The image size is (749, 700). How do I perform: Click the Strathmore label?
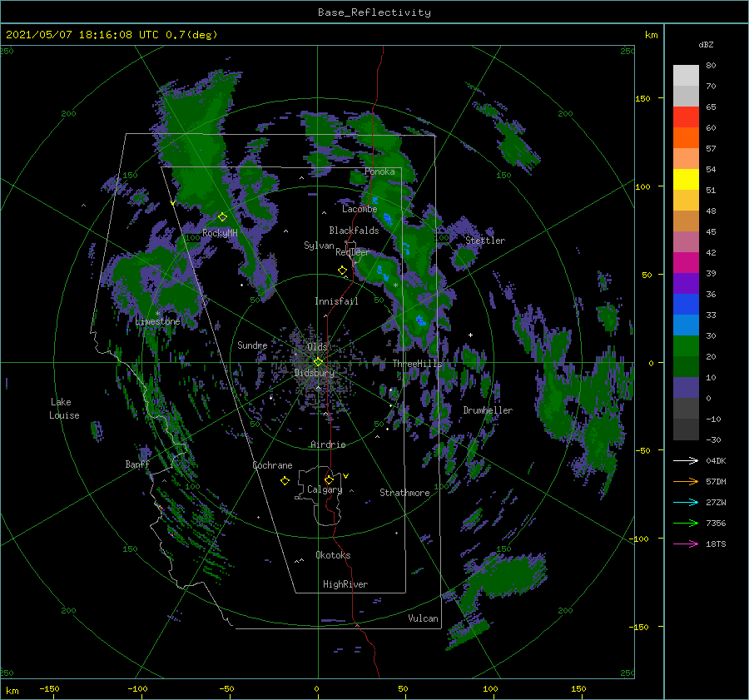(x=404, y=493)
